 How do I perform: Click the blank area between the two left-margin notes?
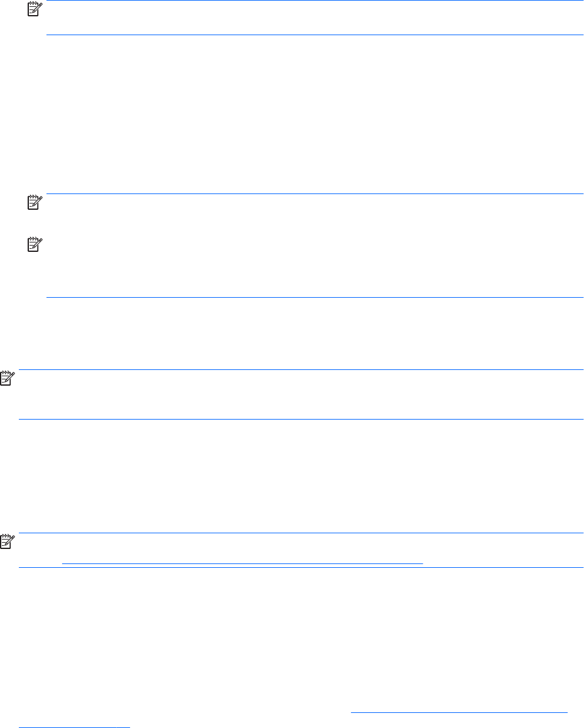[301, 476]
